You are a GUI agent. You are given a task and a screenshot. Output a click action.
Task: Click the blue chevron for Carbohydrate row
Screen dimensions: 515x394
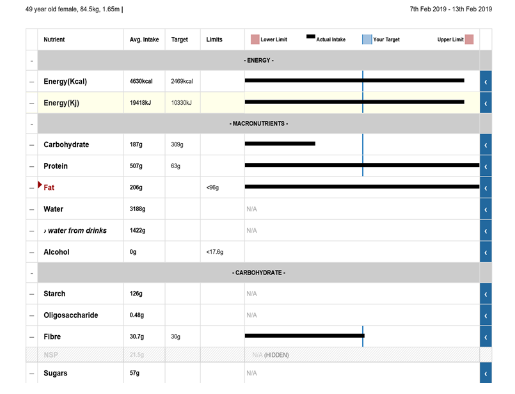(x=486, y=145)
